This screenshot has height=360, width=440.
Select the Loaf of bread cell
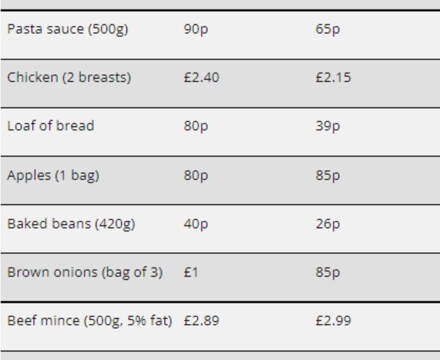(x=51, y=126)
